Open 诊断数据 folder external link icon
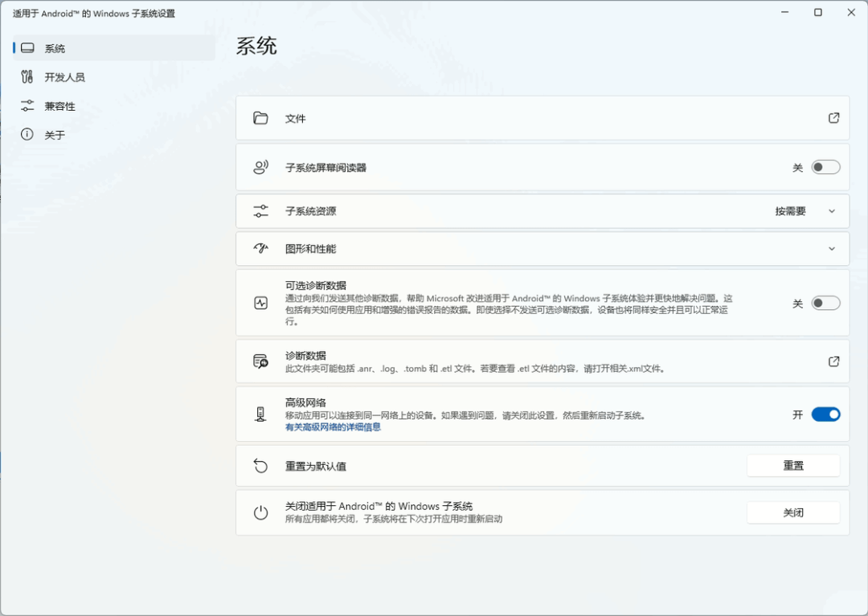Screen dimensions: 868x616 click(x=833, y=361)
